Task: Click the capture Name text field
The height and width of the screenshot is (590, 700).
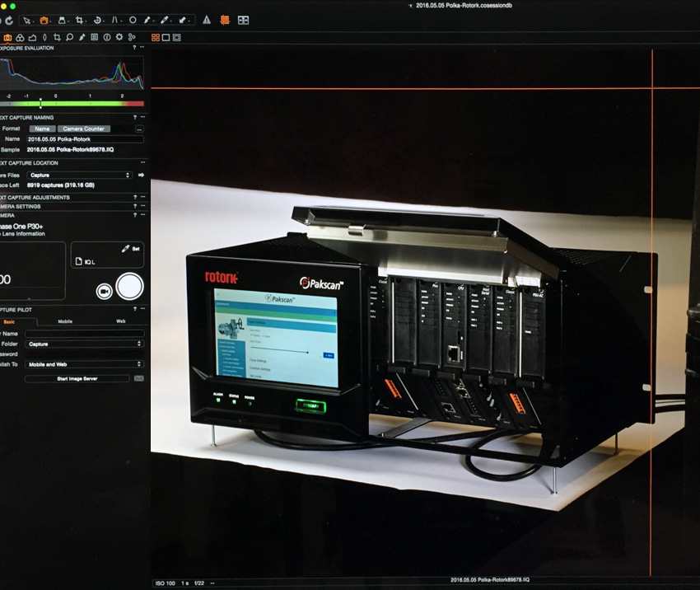Action: [85, 139]
